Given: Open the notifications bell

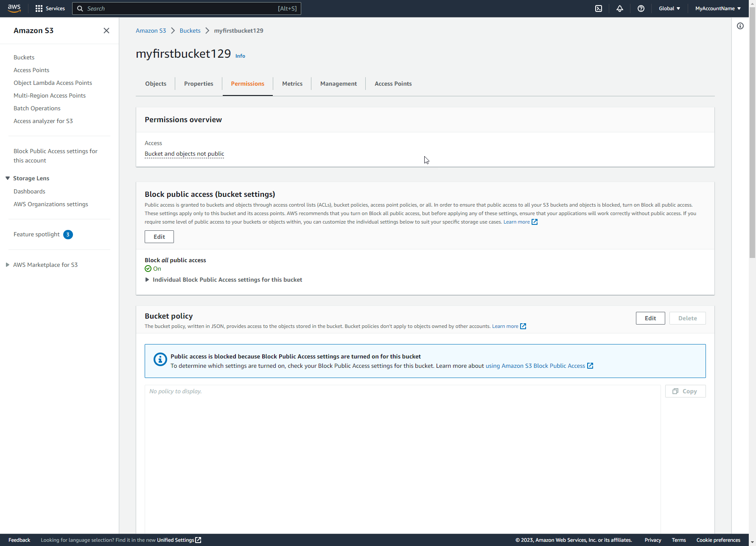Looking at the screenshot, I should pos(620,8).
